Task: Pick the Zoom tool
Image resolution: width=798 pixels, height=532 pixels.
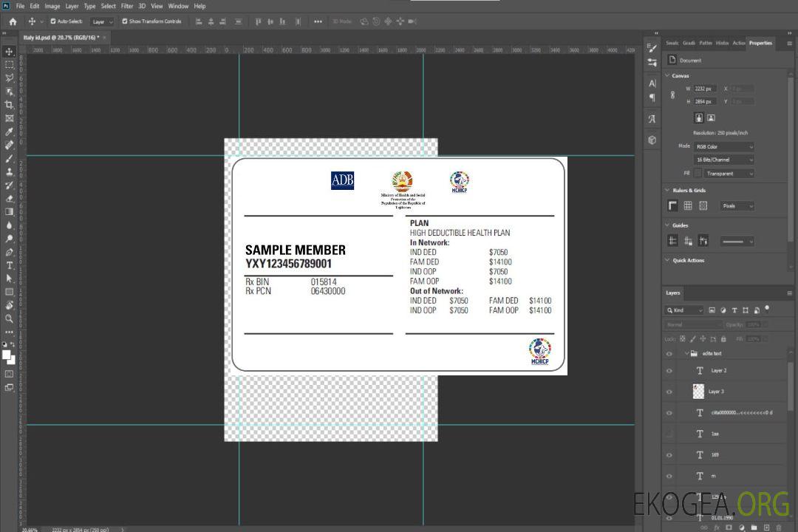Action: tap(10, 318)
